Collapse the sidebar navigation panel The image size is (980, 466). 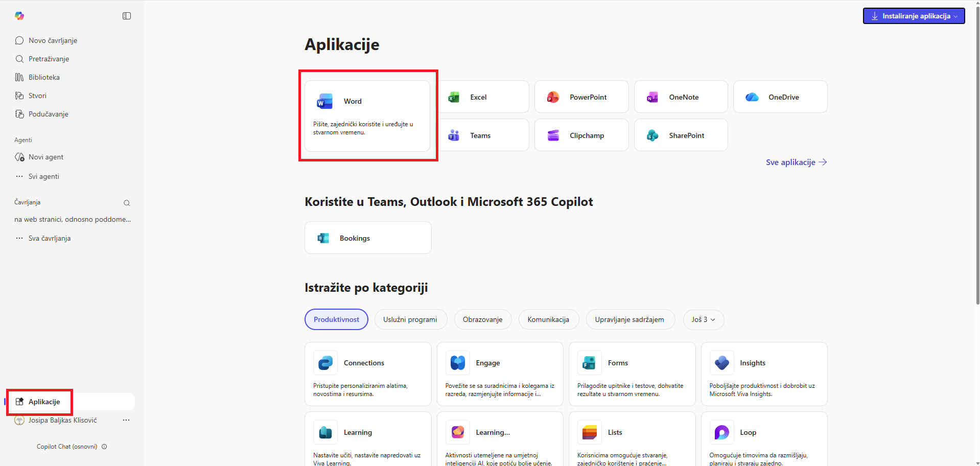pyautogui.click(x=127, y=16)
